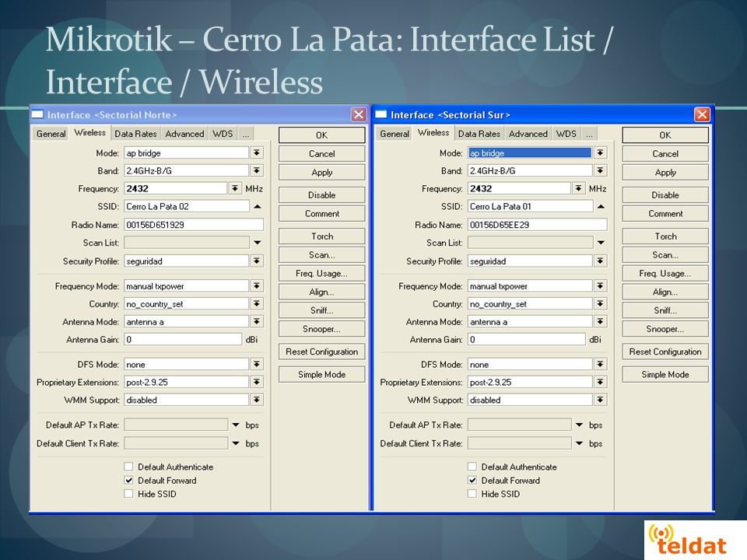Expand Default AP Tx Rate in Sectorial Norte
Viewport: 747px width, 560px height.
(x=236, y=425)
